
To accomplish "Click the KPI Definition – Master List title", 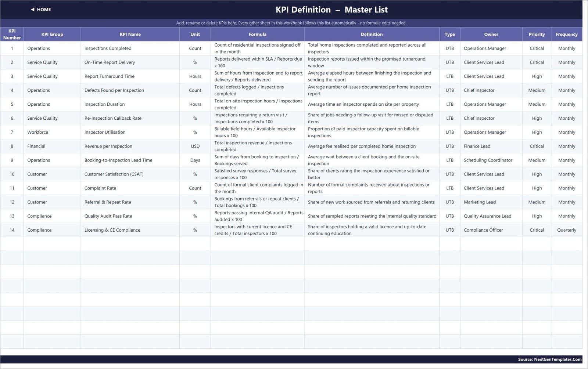I will 331,10.
